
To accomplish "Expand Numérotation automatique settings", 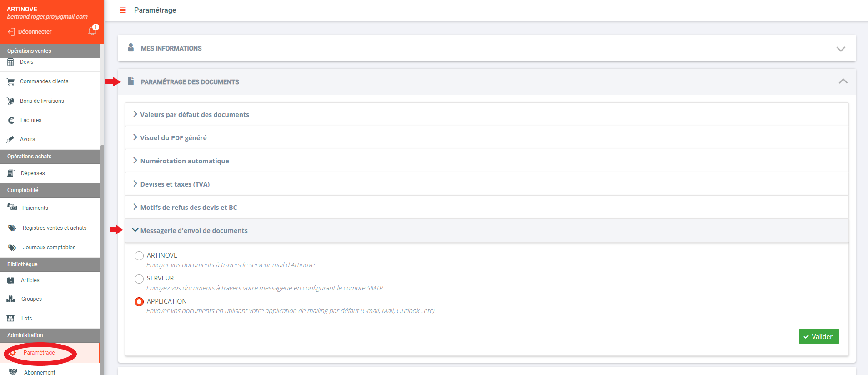I will 184,161.
